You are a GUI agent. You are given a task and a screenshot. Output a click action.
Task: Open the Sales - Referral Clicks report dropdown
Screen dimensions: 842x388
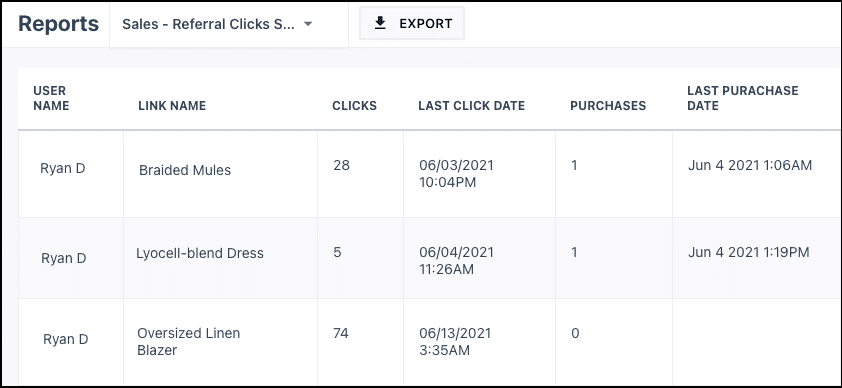229,24
